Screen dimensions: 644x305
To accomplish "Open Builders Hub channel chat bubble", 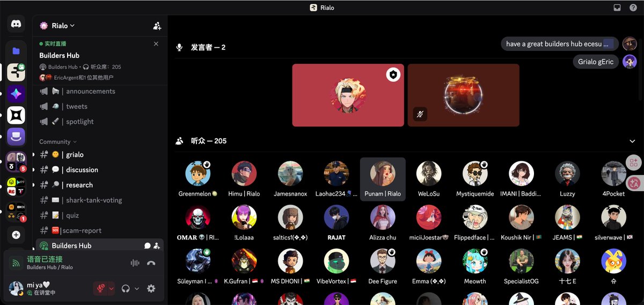I will (147, 246).
